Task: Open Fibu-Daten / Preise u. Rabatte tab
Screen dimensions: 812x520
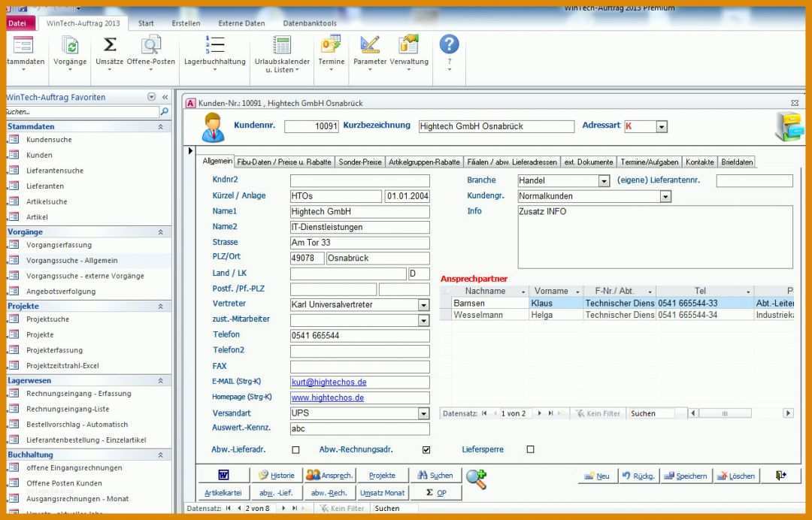Action: pyautogui.click(x=283, y=162)
